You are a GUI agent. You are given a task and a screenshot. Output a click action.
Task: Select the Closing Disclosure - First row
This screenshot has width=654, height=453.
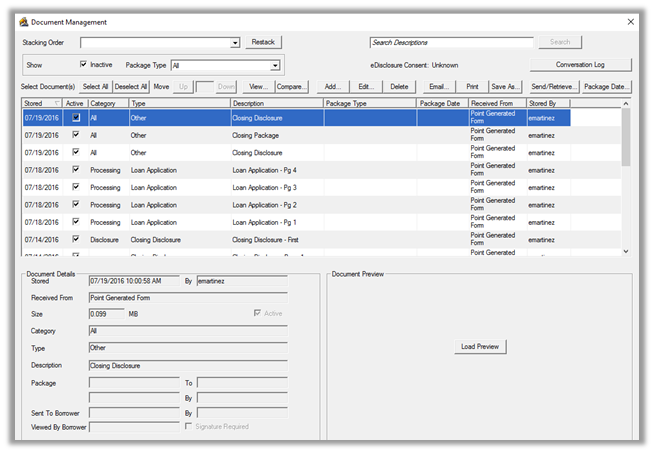click(296, 240)
